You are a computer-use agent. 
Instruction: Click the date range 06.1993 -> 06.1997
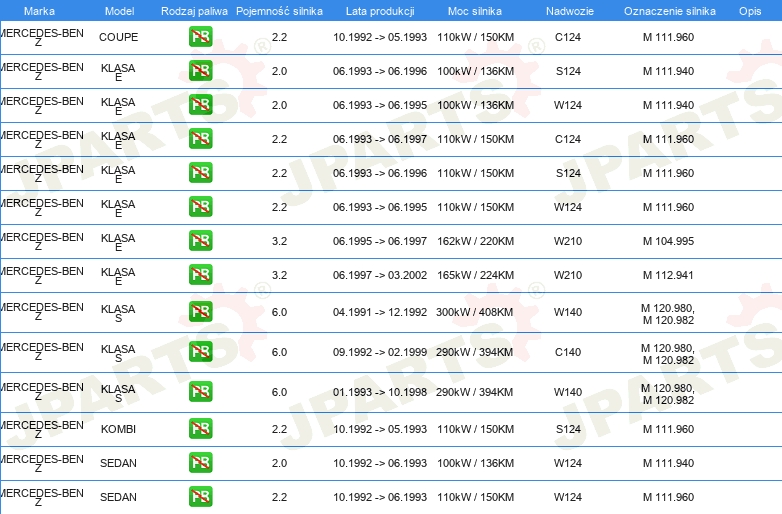[380, 139]
